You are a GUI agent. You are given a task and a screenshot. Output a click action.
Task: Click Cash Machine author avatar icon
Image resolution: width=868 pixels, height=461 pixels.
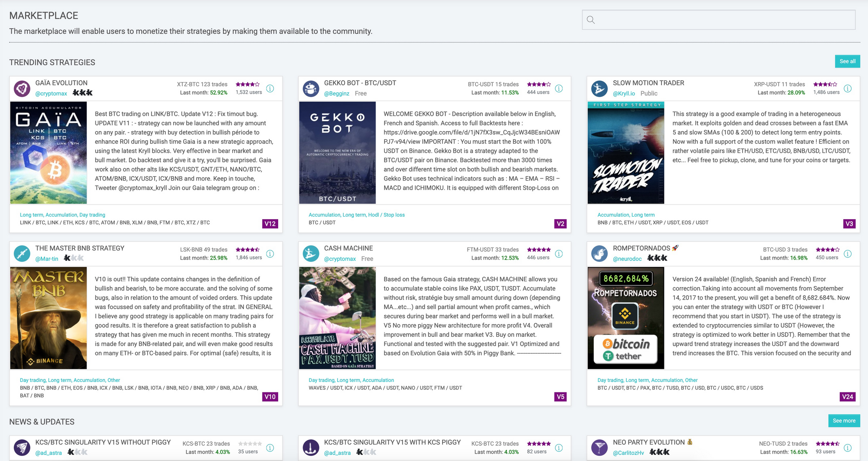pos(311,254)
